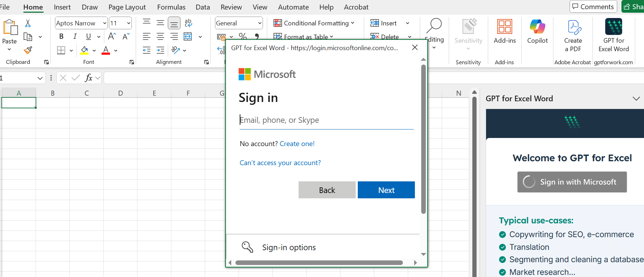The image size is (644, 277).
Task: Open the font size 11 dropdown
Action: 129,23
